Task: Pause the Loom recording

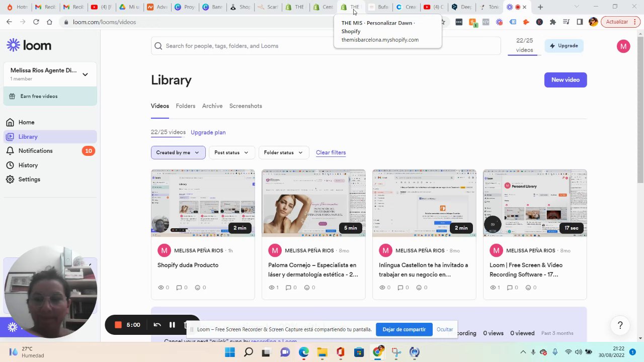Action: (x=172, y=325)
